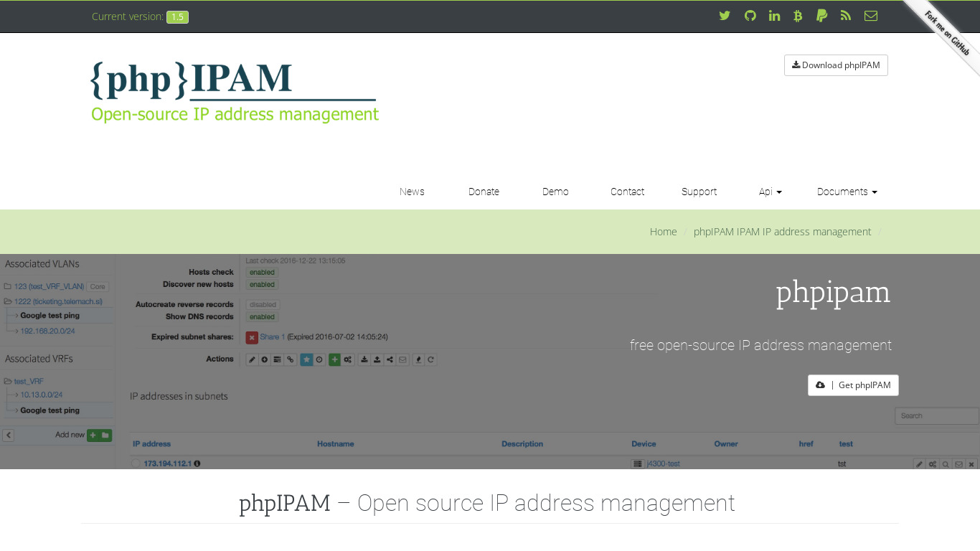This screenshot has width=980, height=551.
Task: Click the PayPal donation icon
Action: click(821, 16)
